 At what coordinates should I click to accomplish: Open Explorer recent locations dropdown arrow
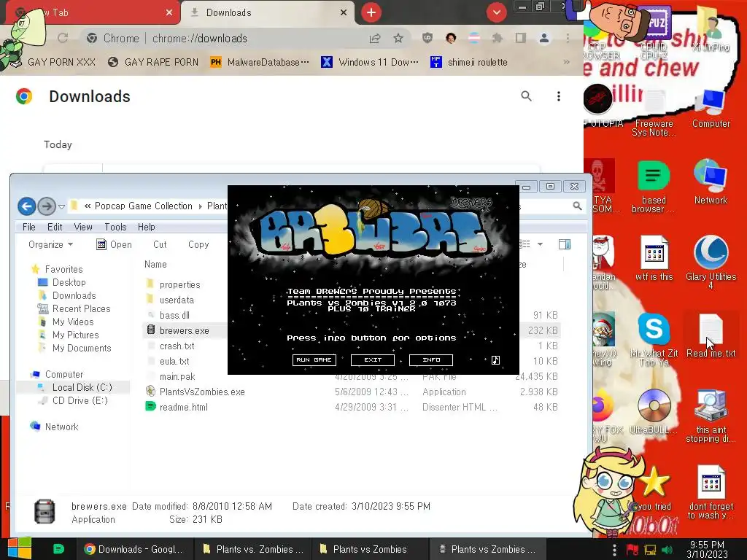coord(61,206)
